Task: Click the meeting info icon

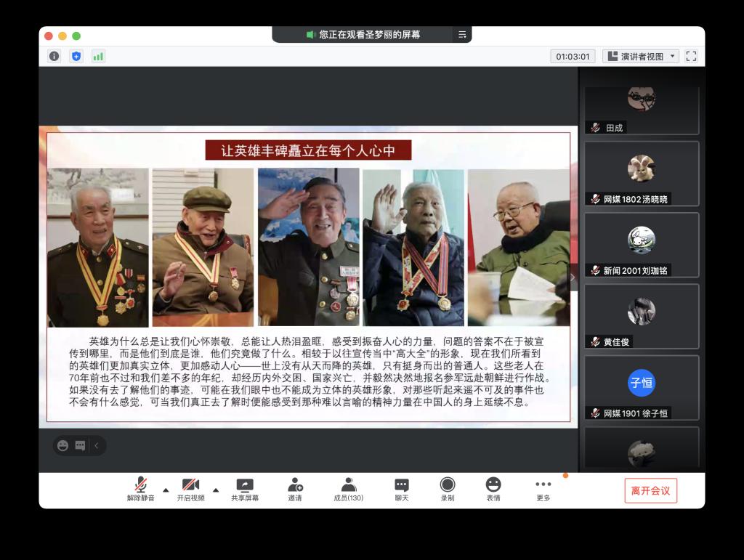Action: 54,56
